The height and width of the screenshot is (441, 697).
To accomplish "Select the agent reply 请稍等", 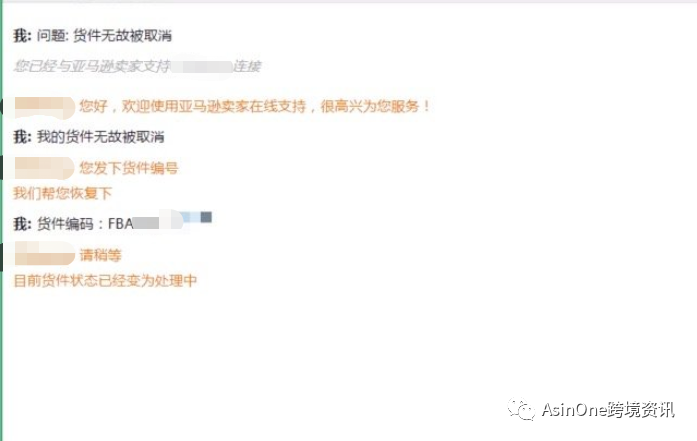I will [100, 255].
